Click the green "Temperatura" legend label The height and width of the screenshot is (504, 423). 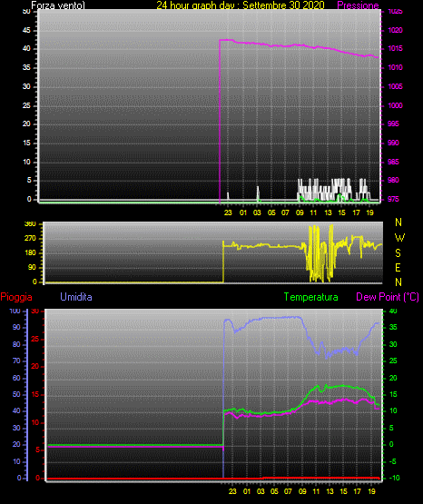coord(311,297)
